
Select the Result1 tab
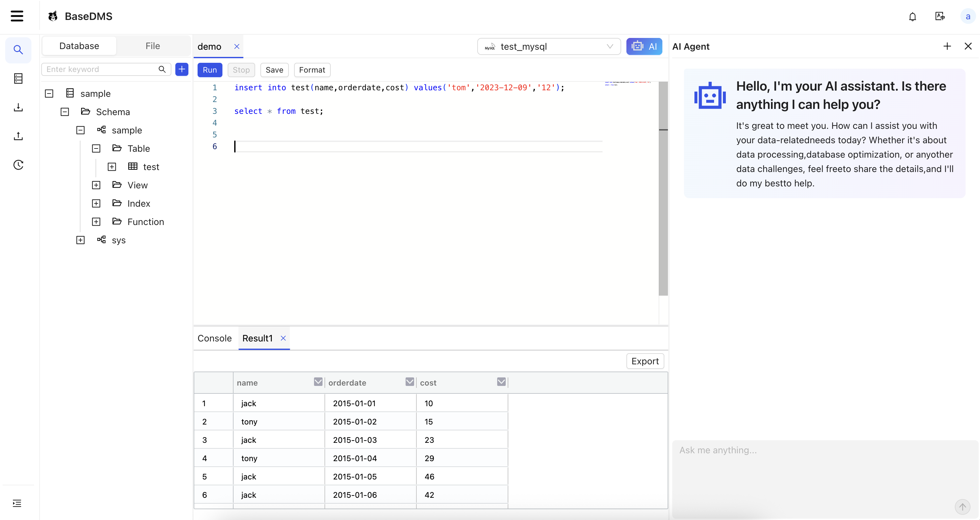[x=257, y=338]
